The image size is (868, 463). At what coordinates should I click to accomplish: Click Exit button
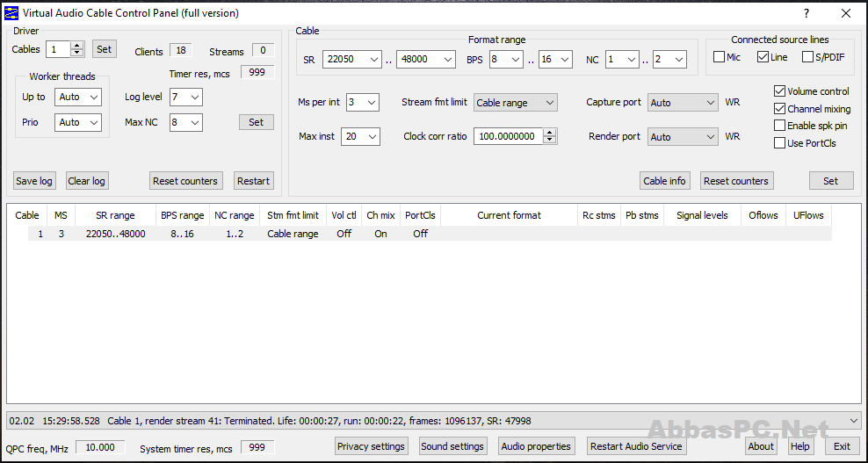pos(842,445)
